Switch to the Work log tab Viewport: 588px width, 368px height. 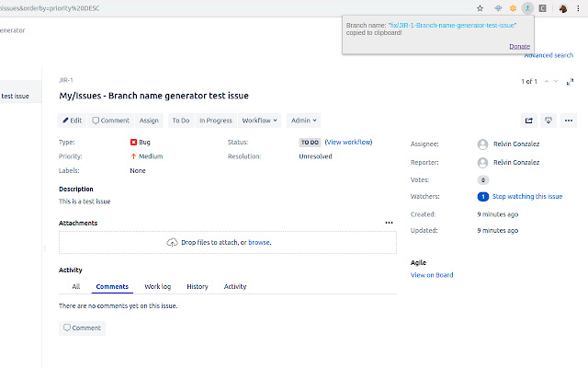157,287
